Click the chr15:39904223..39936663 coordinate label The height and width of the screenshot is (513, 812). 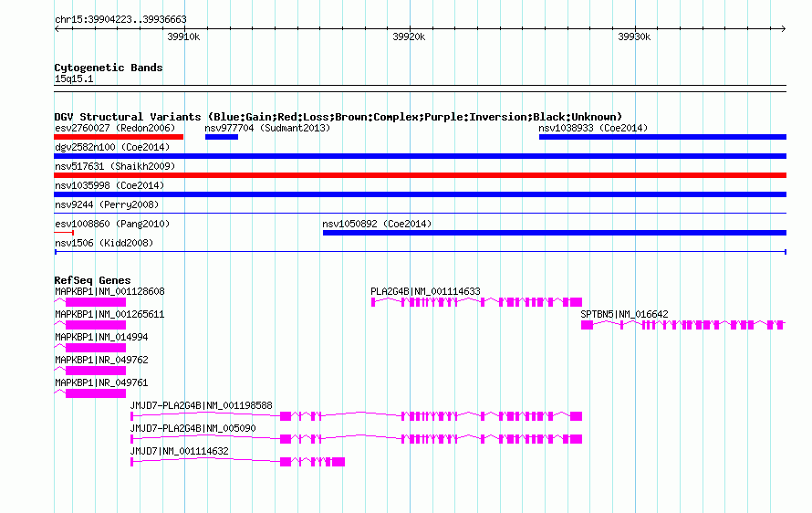pos(120,20)
